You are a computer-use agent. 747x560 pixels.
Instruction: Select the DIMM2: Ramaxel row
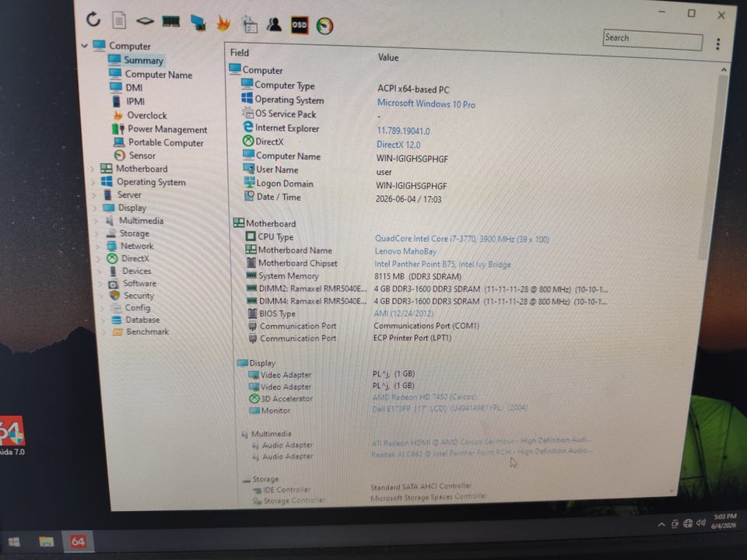click(426, 289)
